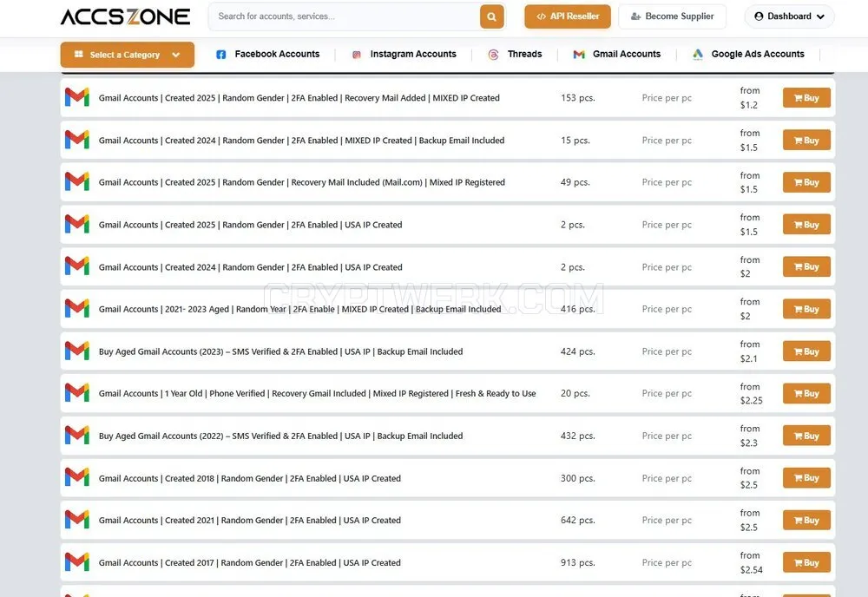Click Gmail icon of 2021-2023 Aged listing

point(77,308)
